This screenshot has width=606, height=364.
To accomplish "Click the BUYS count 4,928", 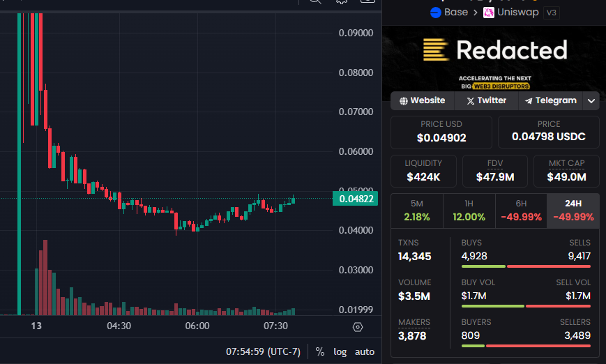I will 474,256.
